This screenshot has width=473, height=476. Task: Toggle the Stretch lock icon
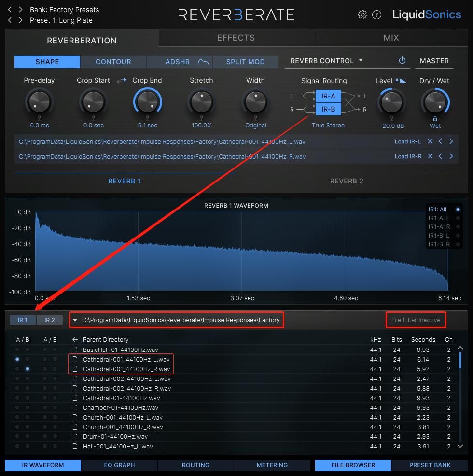click(201, 118)
